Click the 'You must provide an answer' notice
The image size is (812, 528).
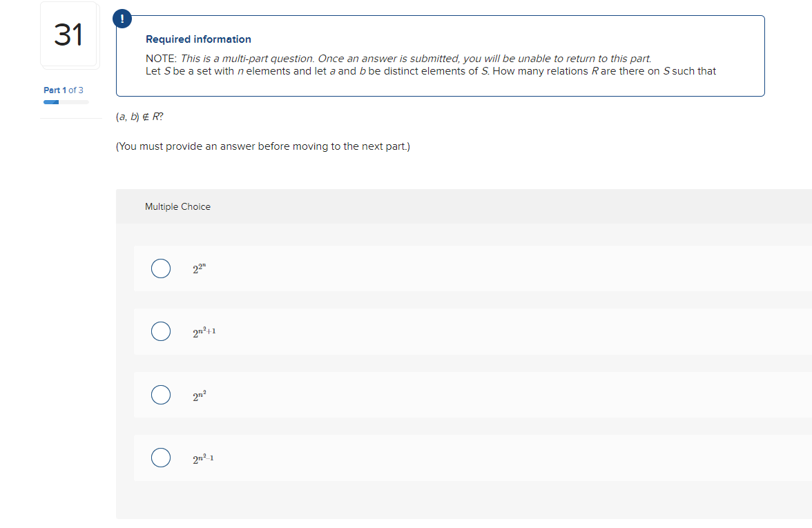pos(262,146)
